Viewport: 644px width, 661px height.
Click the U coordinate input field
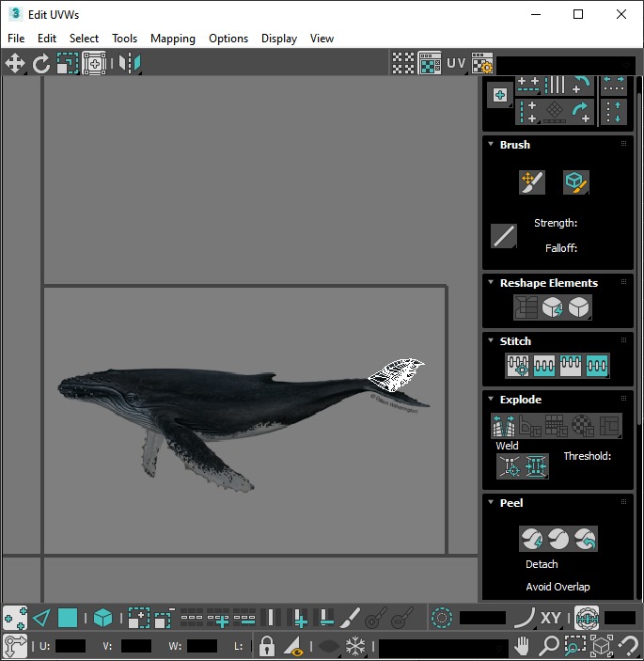pos(71,646)
